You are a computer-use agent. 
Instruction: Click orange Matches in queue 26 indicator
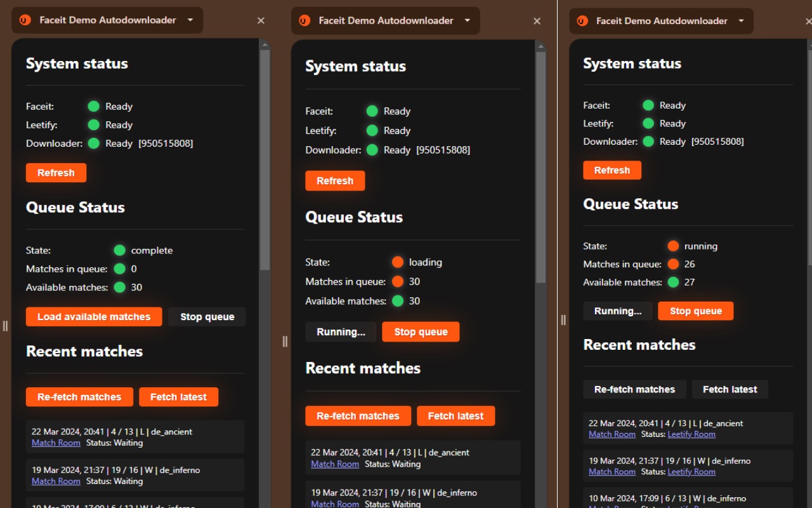click(x=674, y=264)
